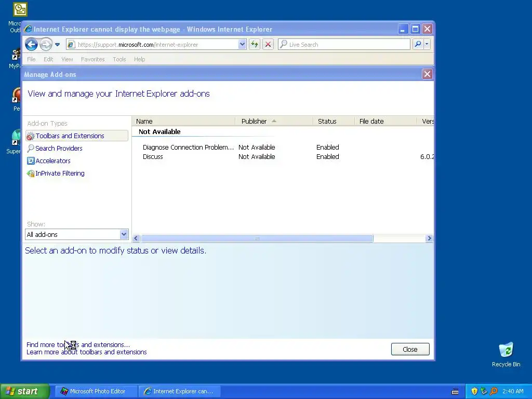
Task: Open Learn more about toolbars and extensions link
Action: pos(87,352)
